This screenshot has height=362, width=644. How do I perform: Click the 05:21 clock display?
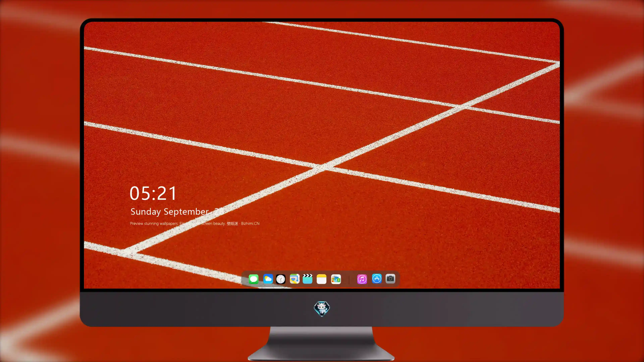[x=153, y=193]
